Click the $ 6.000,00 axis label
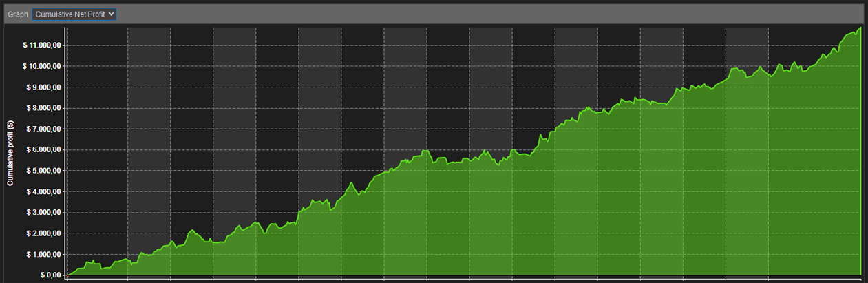Screen dimensions: 868x283 (x=45, y=150)
